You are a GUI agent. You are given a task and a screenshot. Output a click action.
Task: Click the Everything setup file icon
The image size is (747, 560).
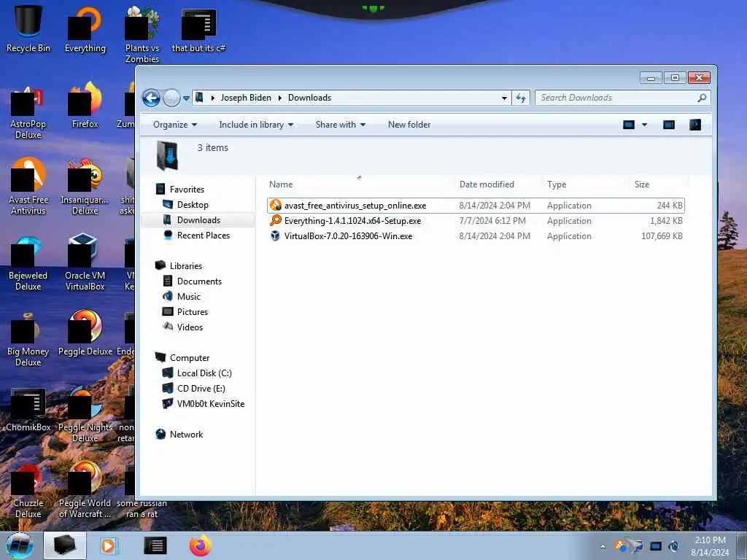(275, 220)
